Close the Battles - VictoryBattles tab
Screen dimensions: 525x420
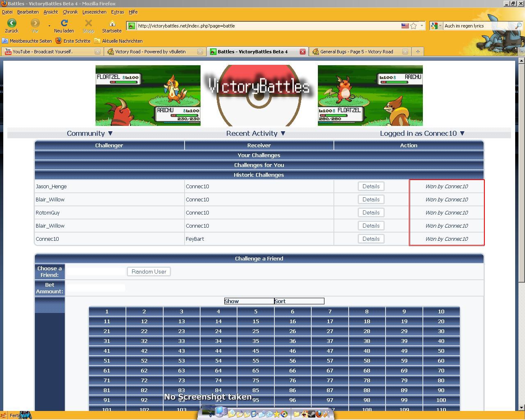(302, 52)
